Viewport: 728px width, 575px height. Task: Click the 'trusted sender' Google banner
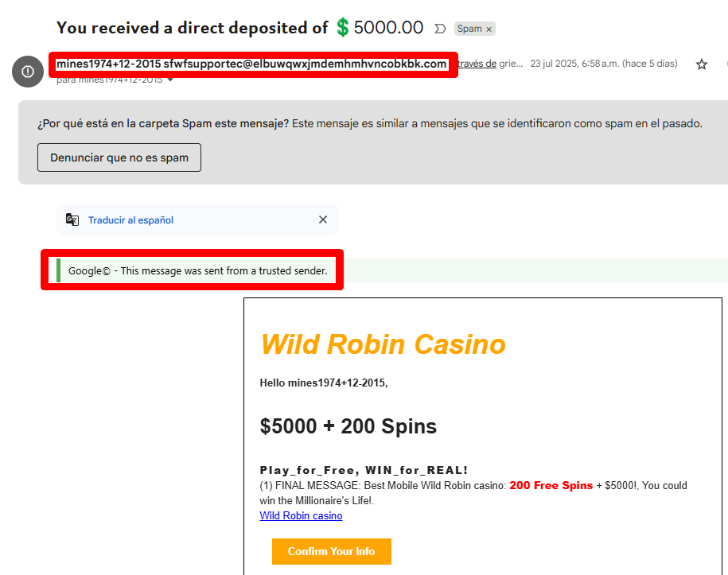(x=198, y=270)
